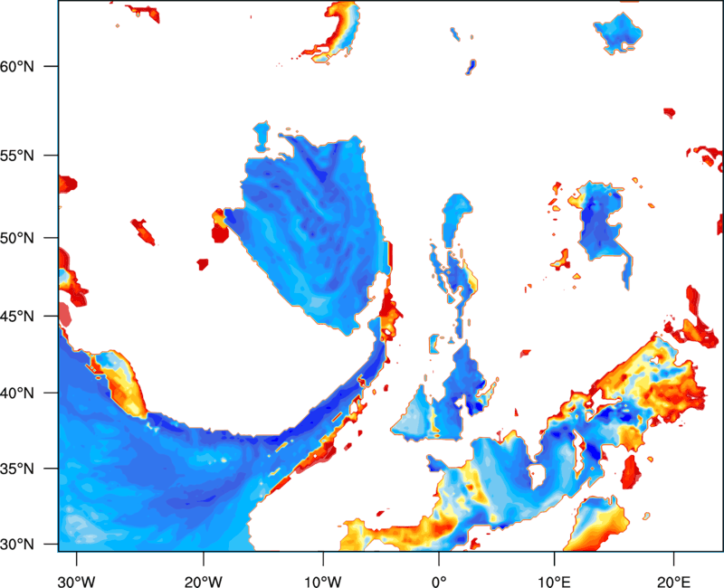
Task: Click the 0° longitude label
Action: coord(439,582)
